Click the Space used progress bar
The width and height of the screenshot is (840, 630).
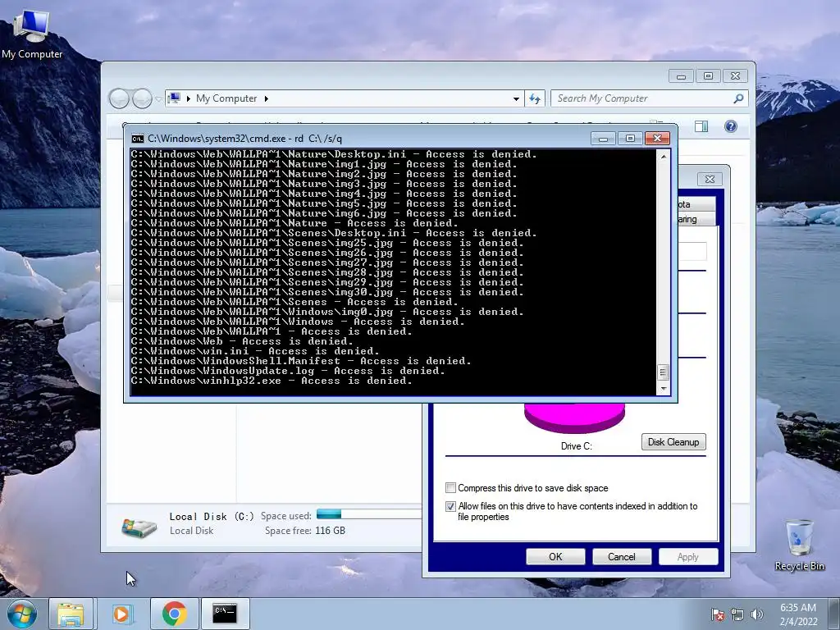point(369,514)
